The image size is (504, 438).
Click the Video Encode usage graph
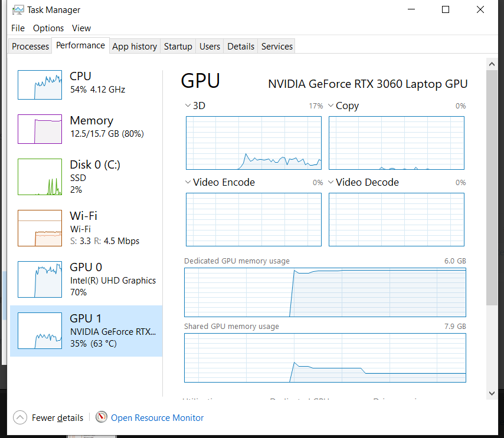(x=254, y=220)
